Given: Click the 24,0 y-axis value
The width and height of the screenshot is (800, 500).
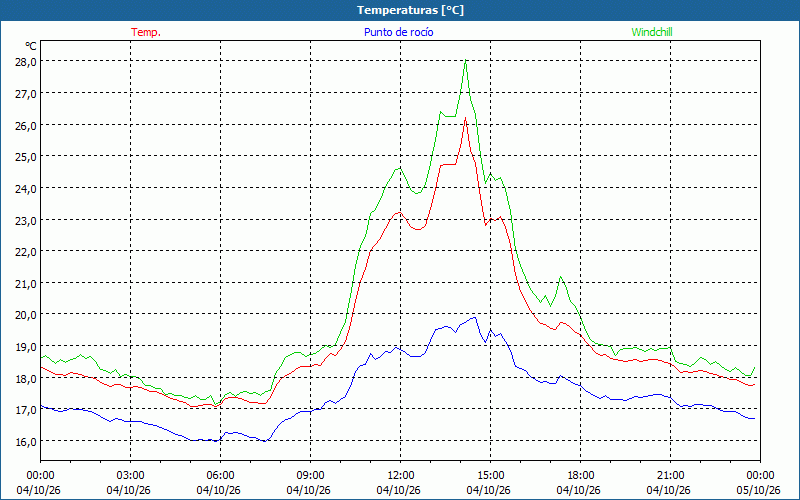Looking at the screenshot, I should click(x=24, y=188).
